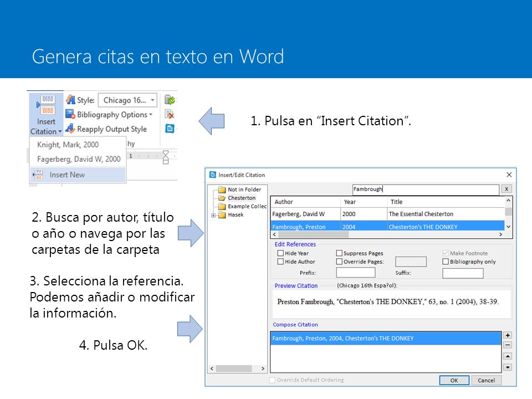Select the Example Collection folder
The height and width of the screenshot is (399, 532).
coord(247,206)
